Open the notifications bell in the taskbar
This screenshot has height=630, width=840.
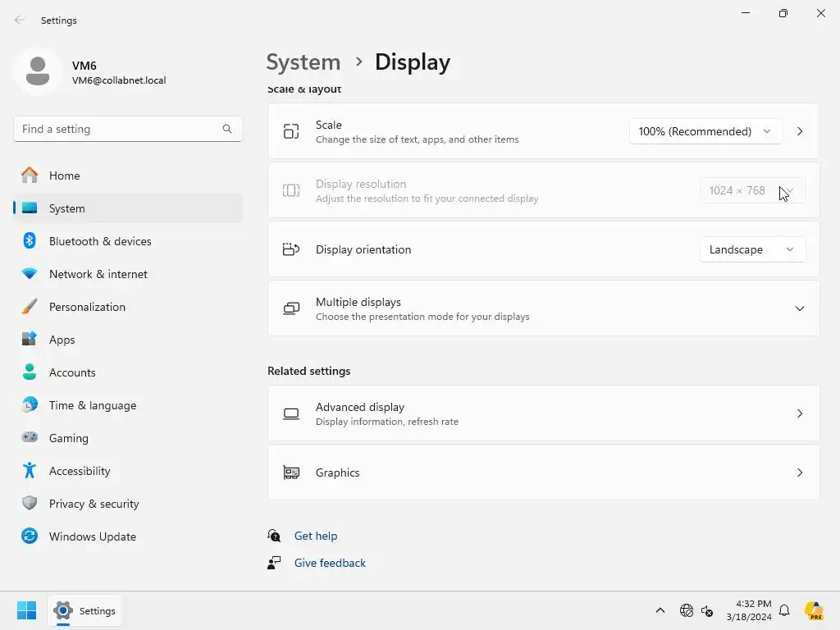[x=784, y=610]
